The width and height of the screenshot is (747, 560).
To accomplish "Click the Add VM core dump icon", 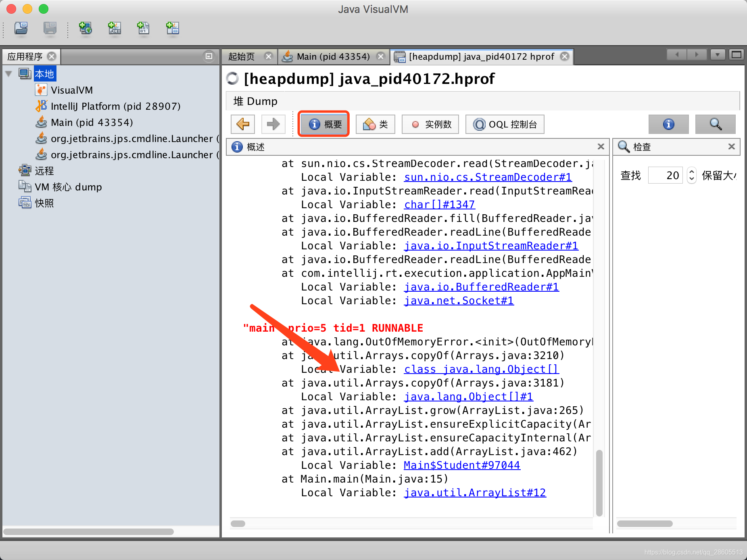I will point(144,28).
